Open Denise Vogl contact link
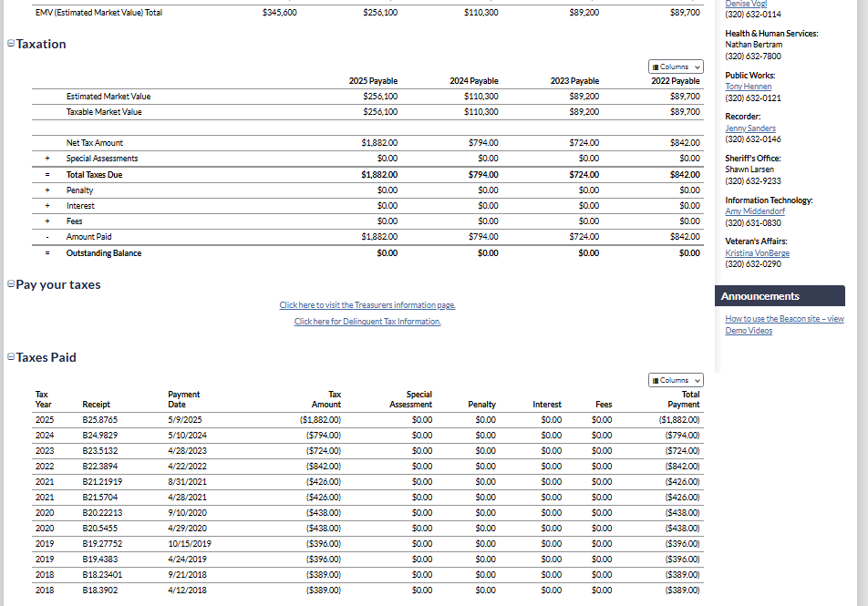Screen dimensions: 868x606 745,5
